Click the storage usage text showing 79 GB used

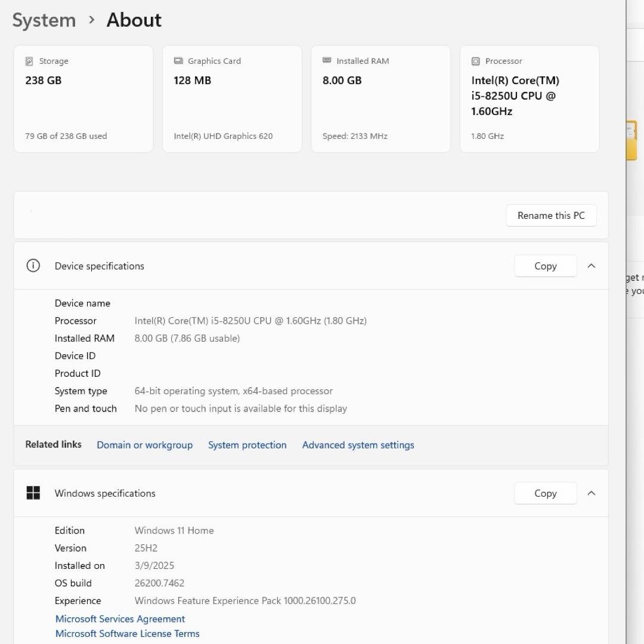point(66,136)
